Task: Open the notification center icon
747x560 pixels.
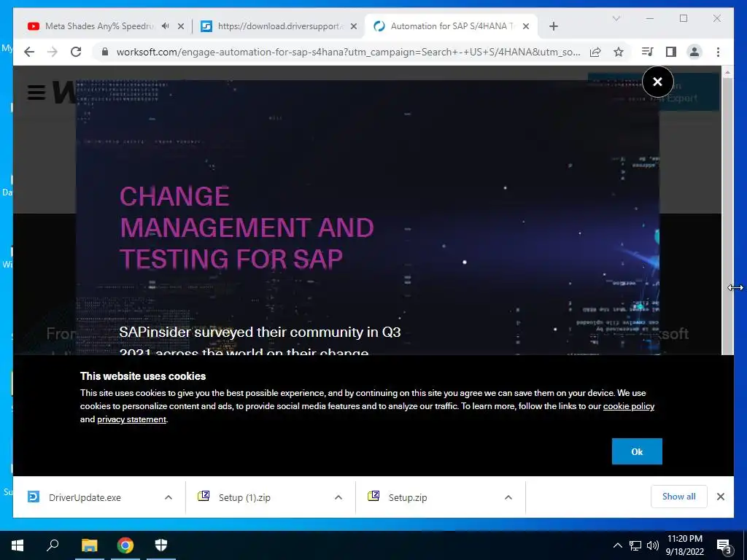Action: (724, 546)
